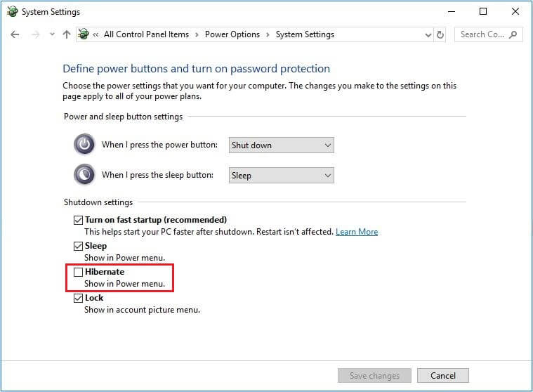
Task: Uncheck Lock in account picture menu
Action: click(x=78, y=298)
